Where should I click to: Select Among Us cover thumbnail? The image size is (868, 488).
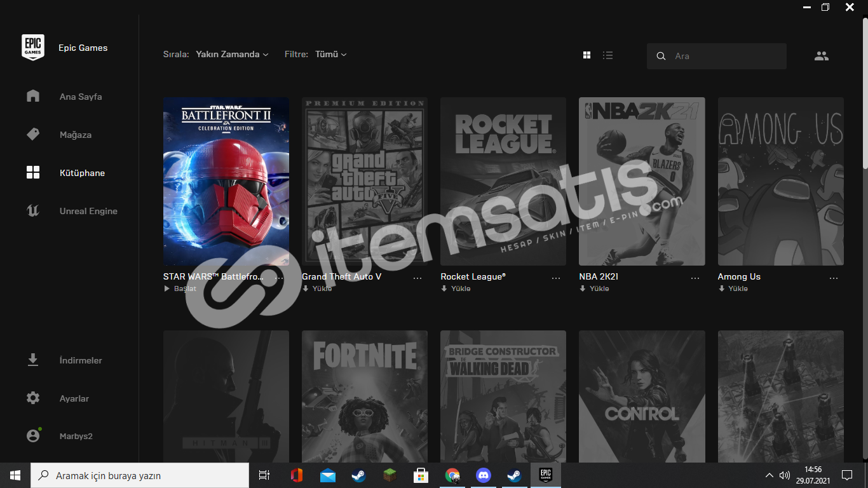pyautogui.click(x=781, y=181)
